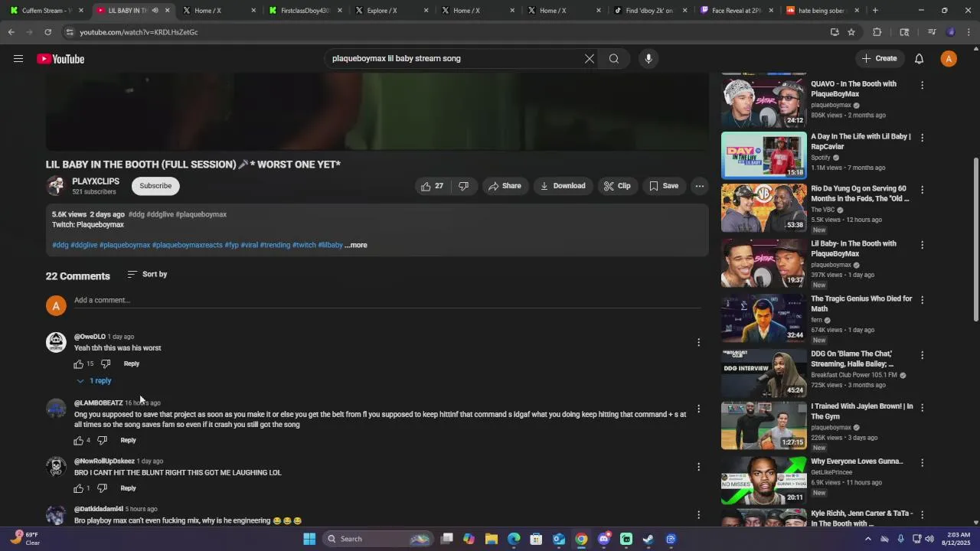Image resolution: width=980 pixels, height=551 pixels.
Task: Bookmark this page with star
Action: [x=851, y=32]
